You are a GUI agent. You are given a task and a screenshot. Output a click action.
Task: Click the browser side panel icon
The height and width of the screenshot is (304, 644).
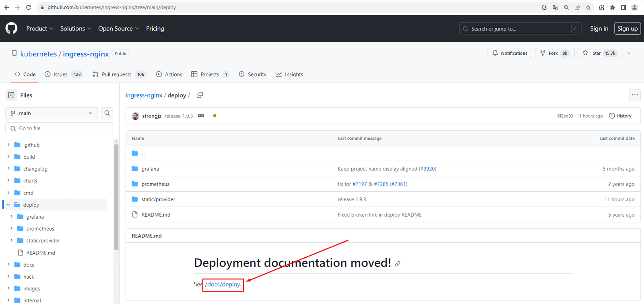click(x=623, y=7)
